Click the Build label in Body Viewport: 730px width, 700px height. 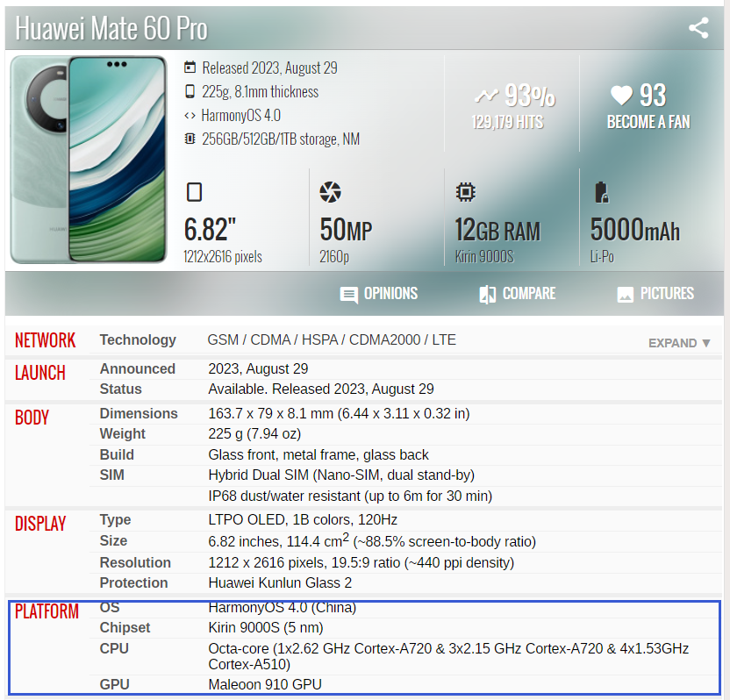117,454
